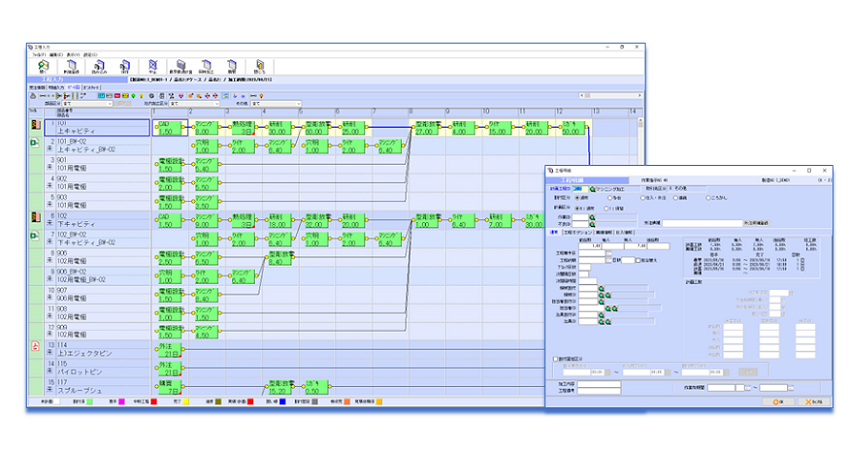Open the 部品区分 dropdown filter
The image size is (850, 449).
[x=85, y=102]
